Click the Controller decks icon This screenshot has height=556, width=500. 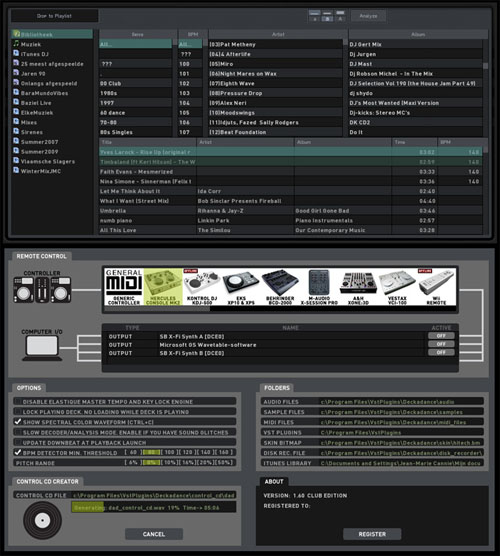(x=42, y=290)
